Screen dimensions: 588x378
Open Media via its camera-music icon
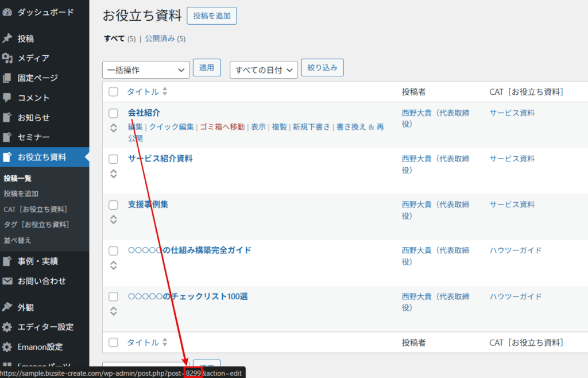click(x=7, y=58)
